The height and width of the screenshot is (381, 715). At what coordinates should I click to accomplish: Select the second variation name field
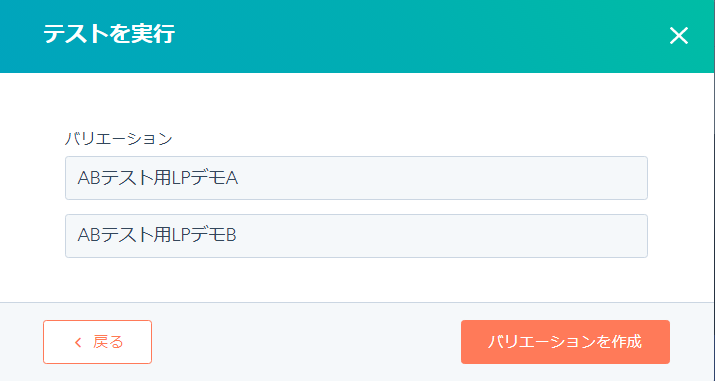(356, 236)
